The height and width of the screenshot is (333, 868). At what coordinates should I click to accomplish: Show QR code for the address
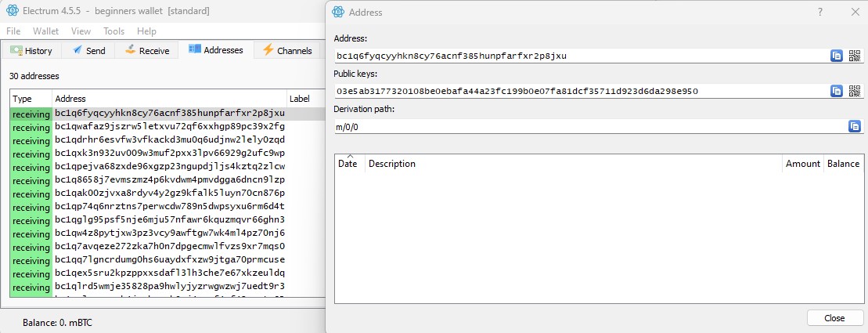855,56
